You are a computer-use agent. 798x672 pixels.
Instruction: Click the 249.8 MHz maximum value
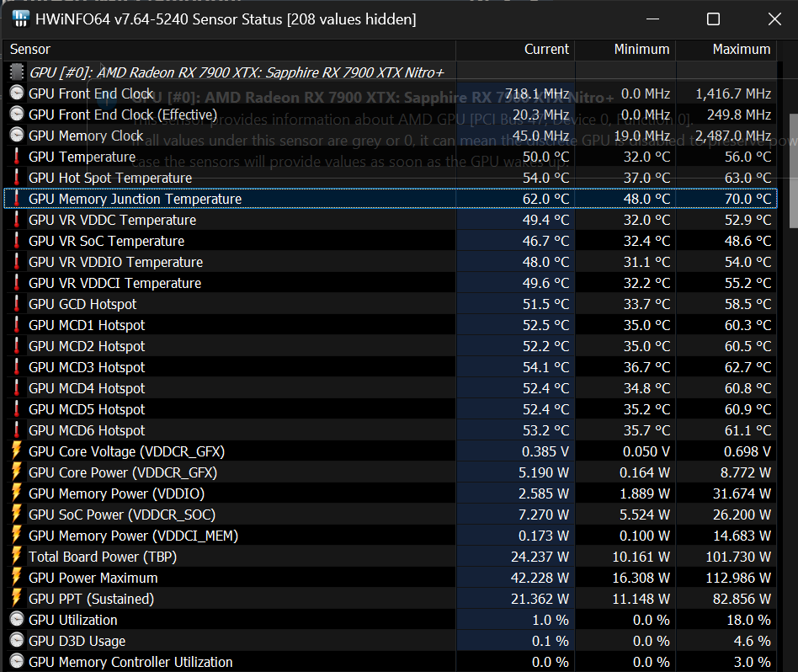tap(739, 115)
